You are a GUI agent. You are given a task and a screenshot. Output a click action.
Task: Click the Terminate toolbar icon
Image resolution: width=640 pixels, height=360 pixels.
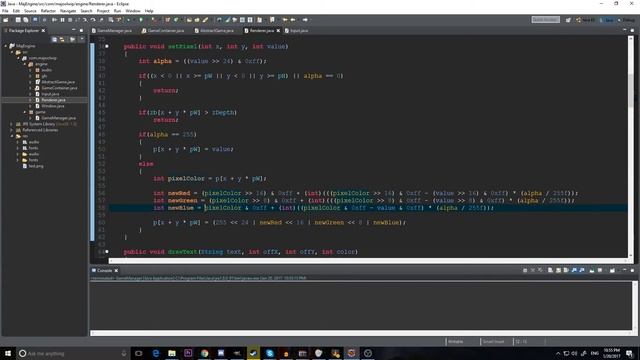pyautogui.click(x=70, y=20)
